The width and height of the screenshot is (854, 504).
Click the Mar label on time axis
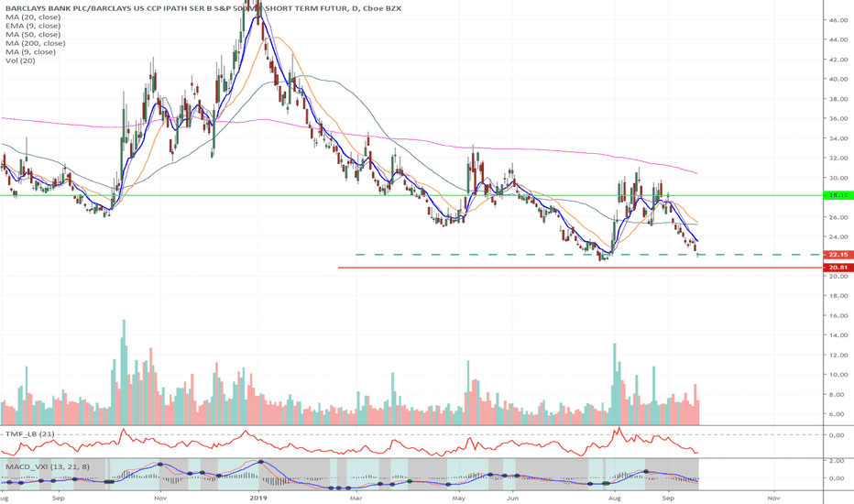356,498
